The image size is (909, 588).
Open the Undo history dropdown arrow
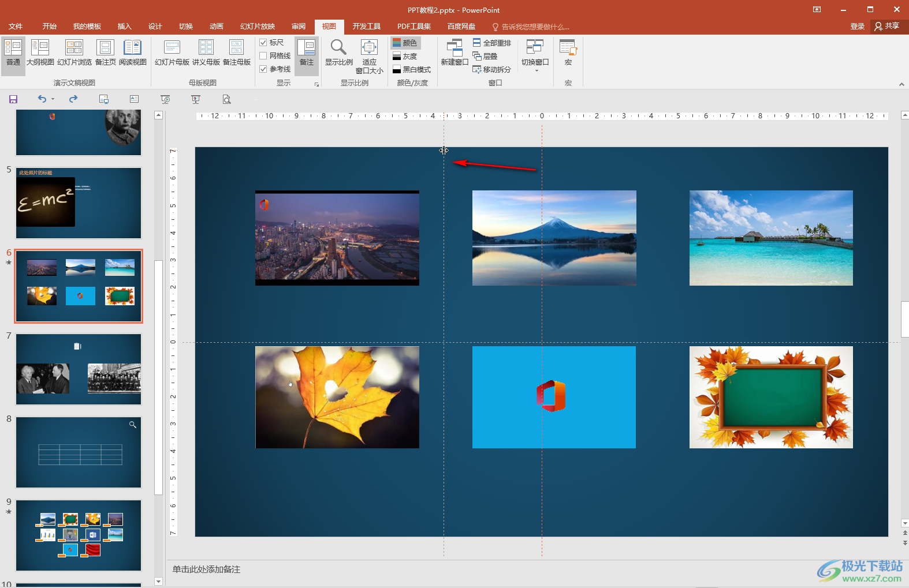53,99
